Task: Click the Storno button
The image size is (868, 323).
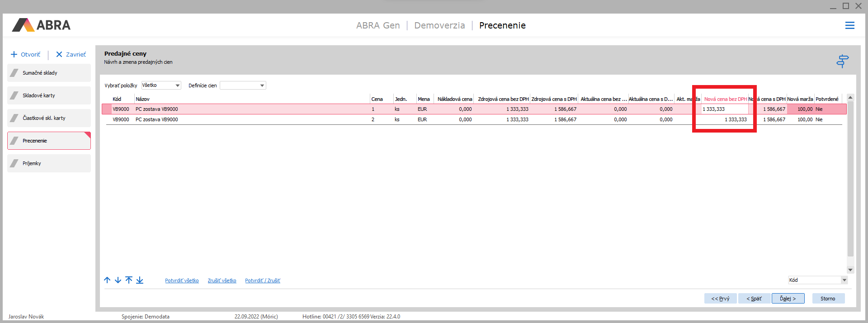Action: [x=827, y=299]
